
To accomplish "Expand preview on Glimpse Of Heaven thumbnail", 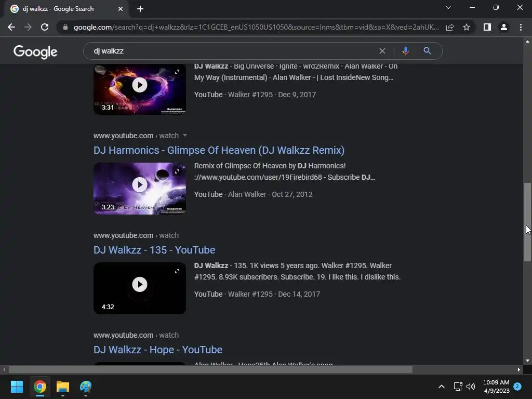I will 177,171.
